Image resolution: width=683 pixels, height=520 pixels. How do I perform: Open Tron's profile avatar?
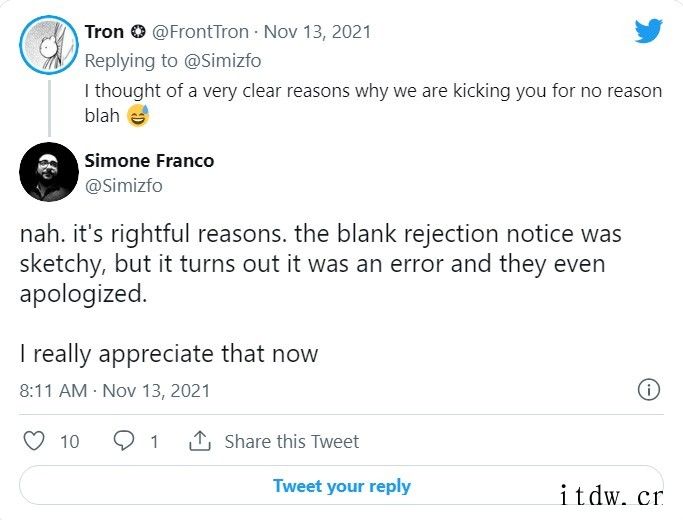(49, 45)
